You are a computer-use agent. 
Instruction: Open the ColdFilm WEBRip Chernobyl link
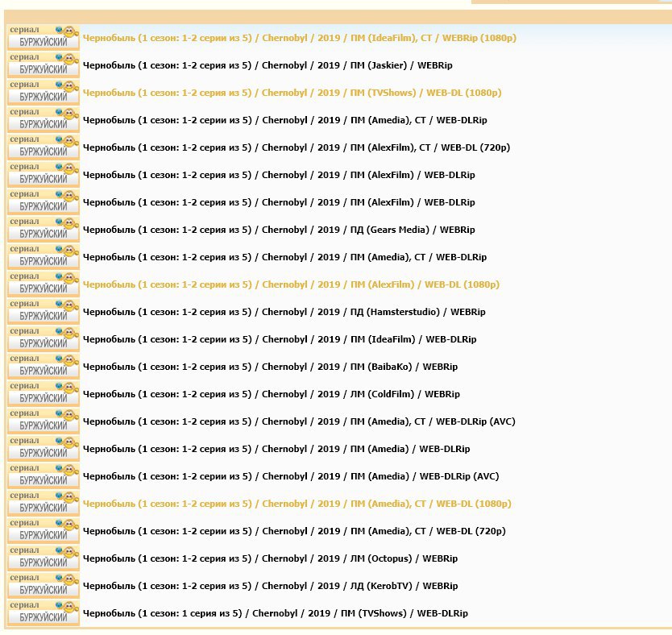tap(271, 394)
